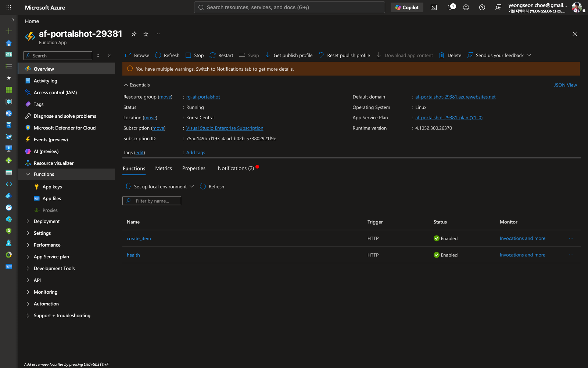Expand the App Service plan group
Viewport: 588px width, 368px height.
pos(28,257)
